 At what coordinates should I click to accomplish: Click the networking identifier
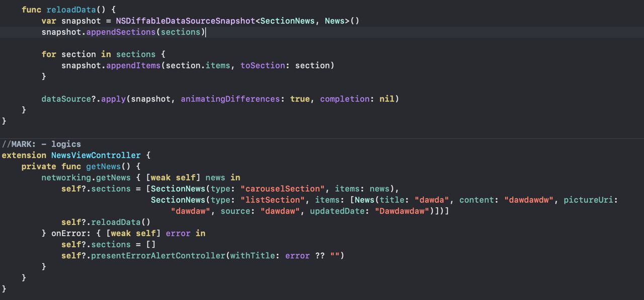(x=66, y=177)
